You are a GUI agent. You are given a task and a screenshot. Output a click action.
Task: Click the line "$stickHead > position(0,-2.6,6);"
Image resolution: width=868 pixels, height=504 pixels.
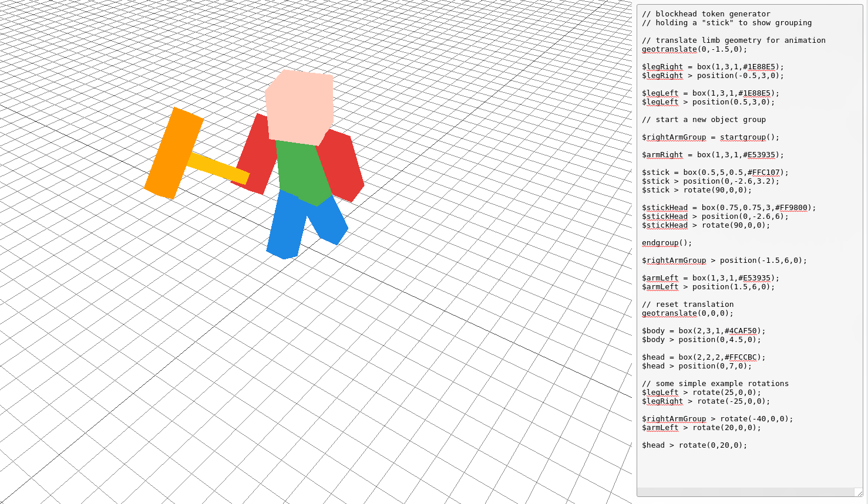pyautogui.click(x=715, y=217)
